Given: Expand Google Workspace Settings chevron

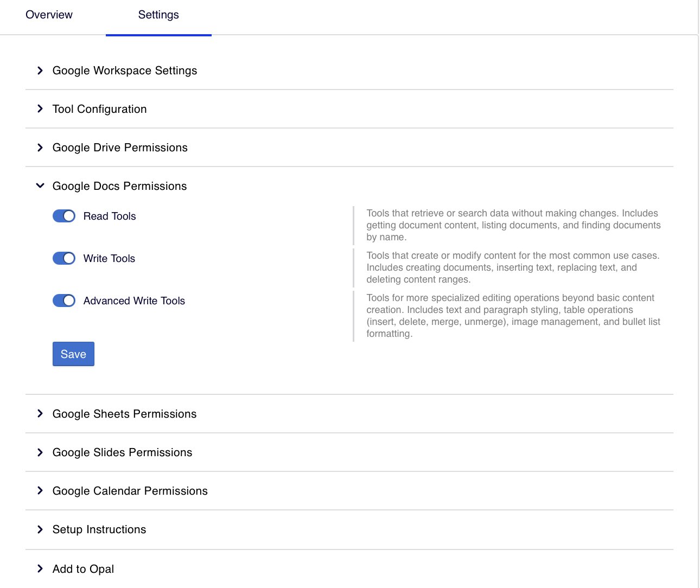Looking at the screenshot, I should click(40, 71).
